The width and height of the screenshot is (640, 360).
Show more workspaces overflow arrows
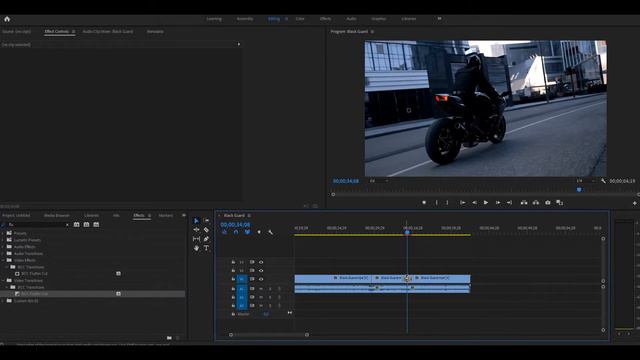(439, 19)
